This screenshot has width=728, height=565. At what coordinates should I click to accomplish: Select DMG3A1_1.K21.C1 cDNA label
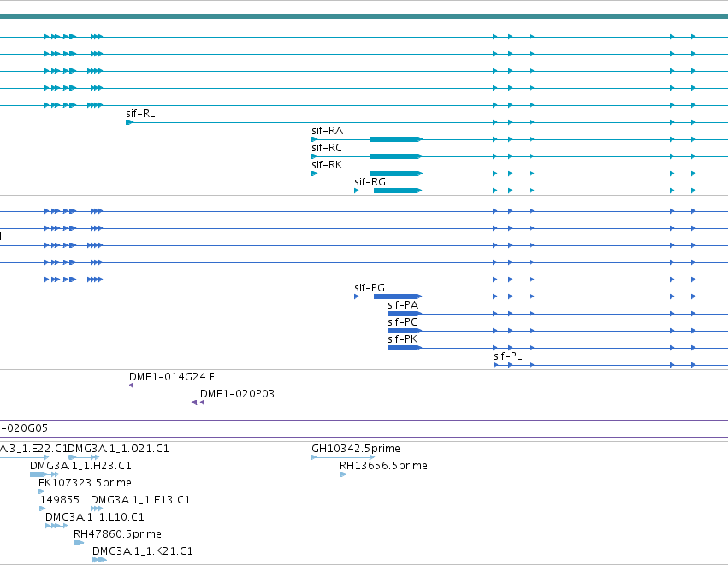(142, 551)
